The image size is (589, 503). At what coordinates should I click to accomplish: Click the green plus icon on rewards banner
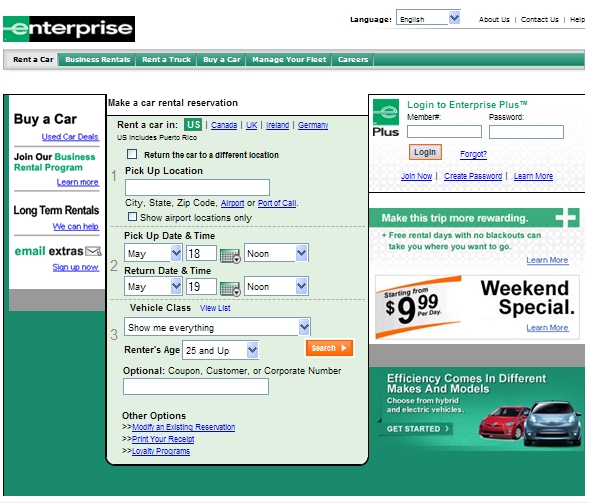coord(566,218)
